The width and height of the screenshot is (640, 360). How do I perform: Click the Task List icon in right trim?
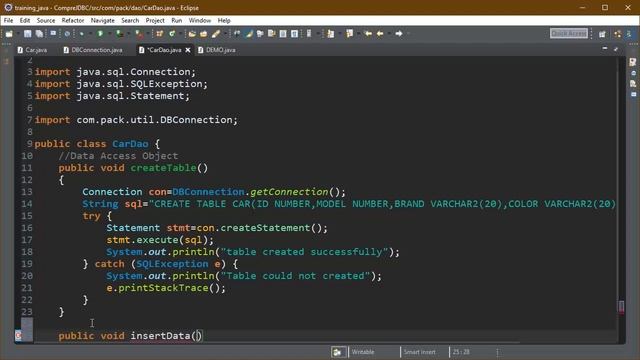click(x=633, y=62)
